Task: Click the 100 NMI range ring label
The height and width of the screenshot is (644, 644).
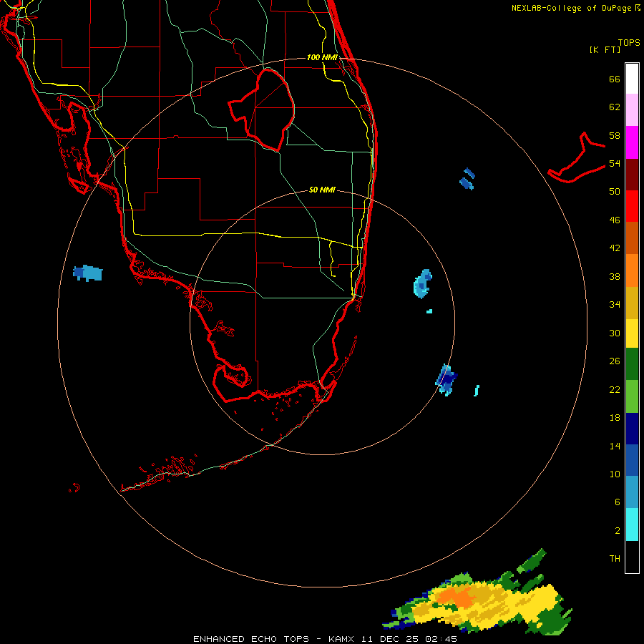Action: (x=322, y=57)
